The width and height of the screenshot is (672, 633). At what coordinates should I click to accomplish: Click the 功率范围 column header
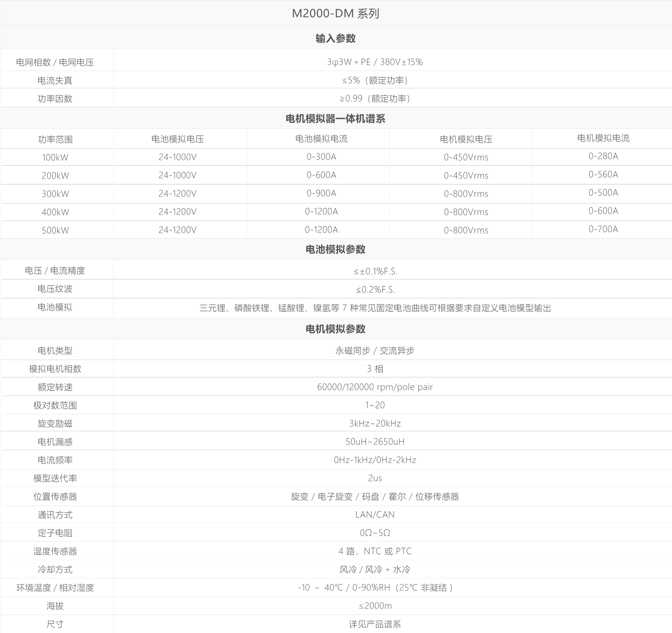(55, 139)
